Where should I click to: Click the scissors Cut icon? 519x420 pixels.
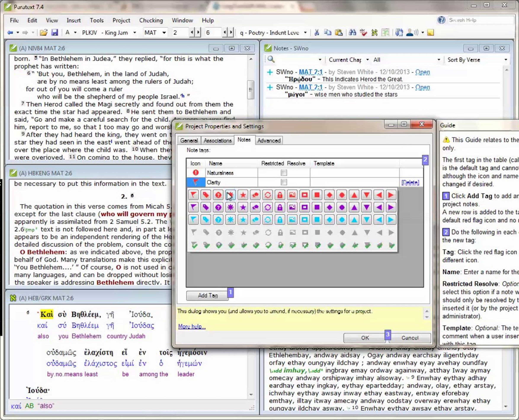tap(316, 32)
